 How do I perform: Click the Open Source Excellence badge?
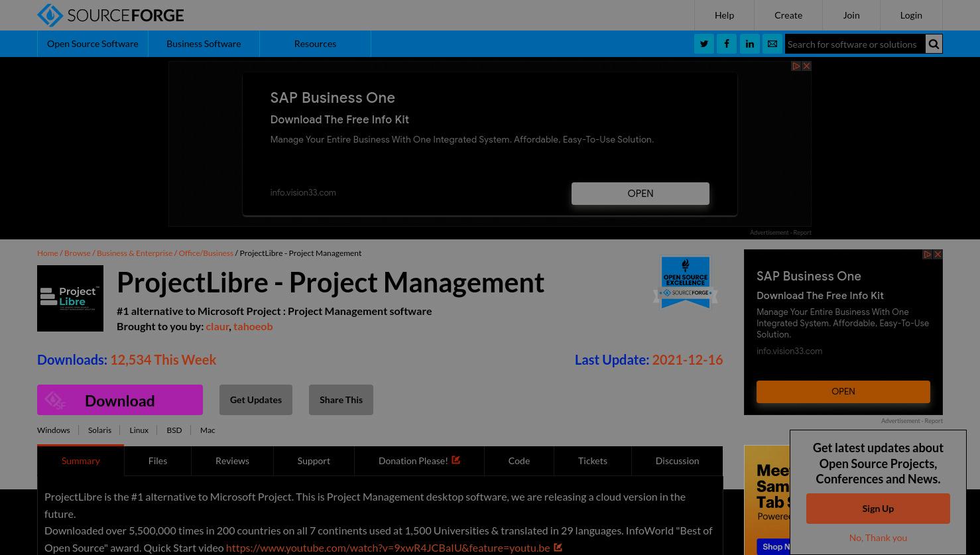click(686, 282)
